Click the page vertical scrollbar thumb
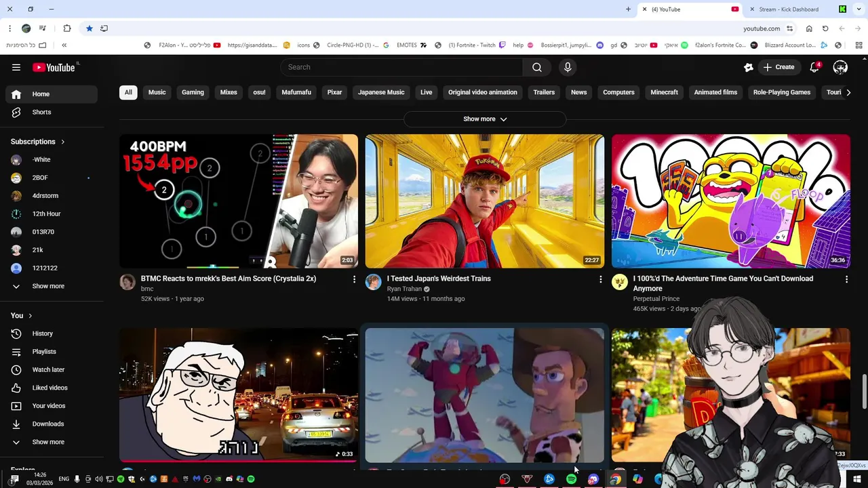The width and height of the screenshot is (868, 488). pyautogui.click(x=864, y=391)
